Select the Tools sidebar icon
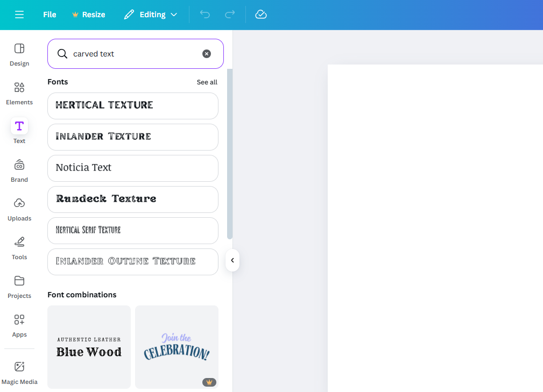The width and height of the screenshot is (543, 392). 19,247
